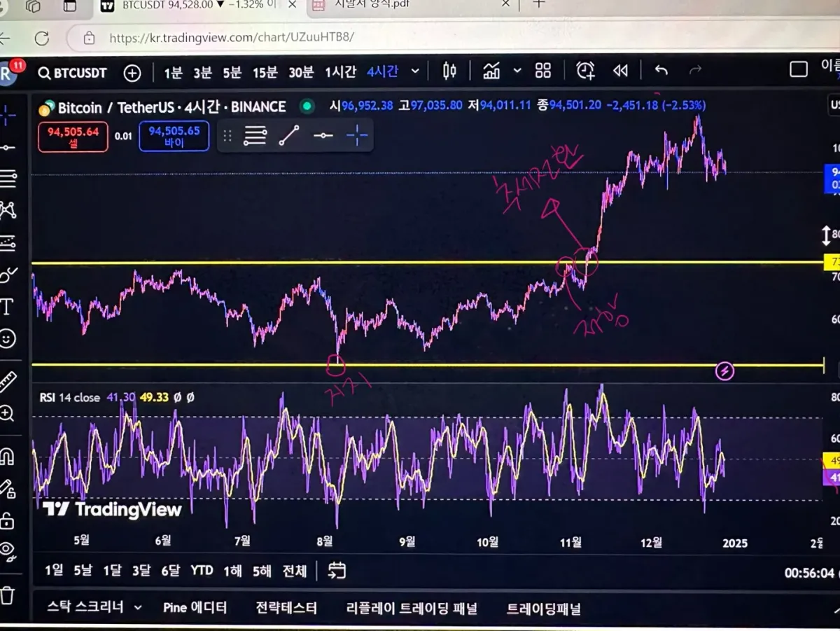
Task: Select the text tool in left sidebar
Action: [x=7, y=306]
